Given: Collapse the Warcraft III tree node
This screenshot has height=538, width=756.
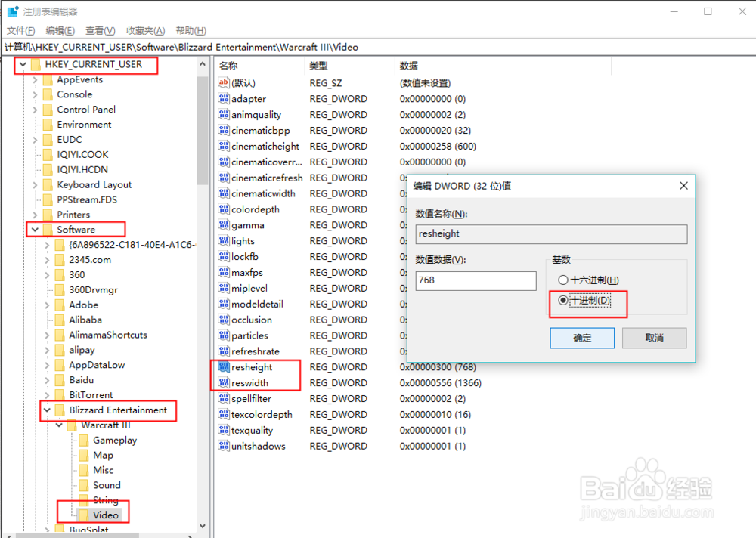Looking at the screenshot, I should (59, 425).
